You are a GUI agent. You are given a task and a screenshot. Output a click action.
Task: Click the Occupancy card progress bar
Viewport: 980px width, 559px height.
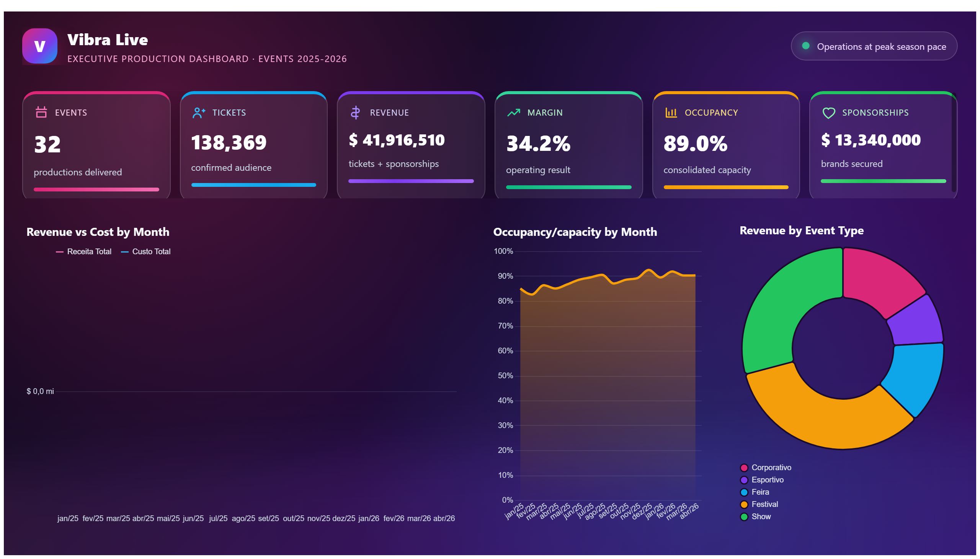(726, 187)
